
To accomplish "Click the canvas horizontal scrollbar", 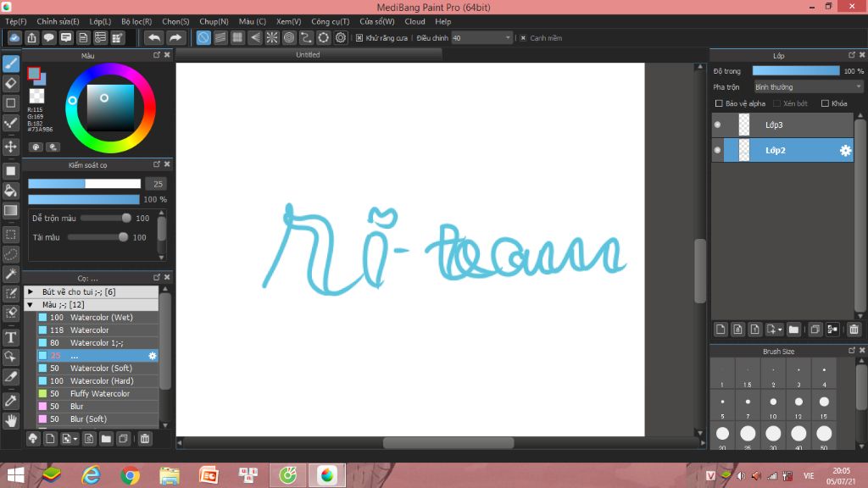I will click(448, 443).
